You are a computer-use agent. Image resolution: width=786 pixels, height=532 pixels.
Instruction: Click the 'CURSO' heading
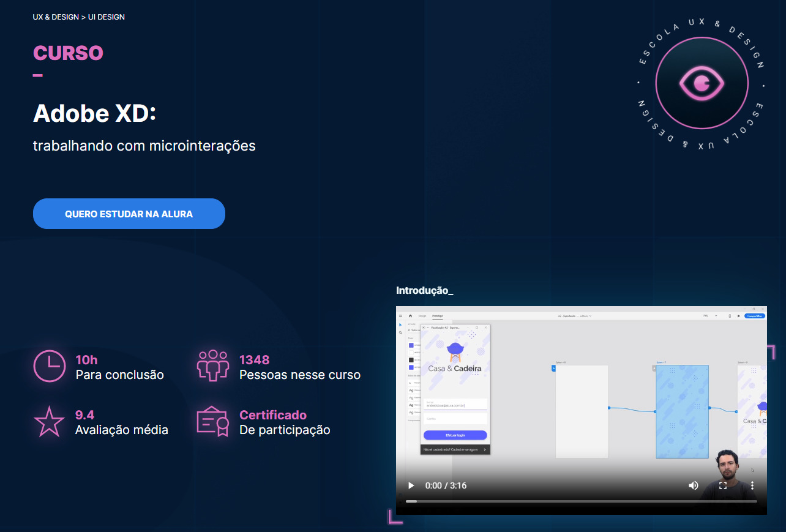click(68, 53)
